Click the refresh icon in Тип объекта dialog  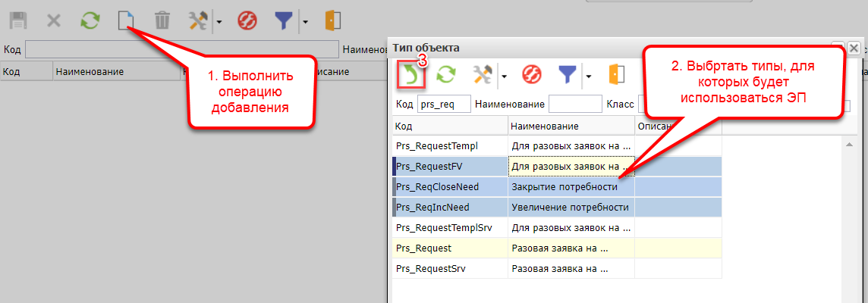click(x=445, y=74)
